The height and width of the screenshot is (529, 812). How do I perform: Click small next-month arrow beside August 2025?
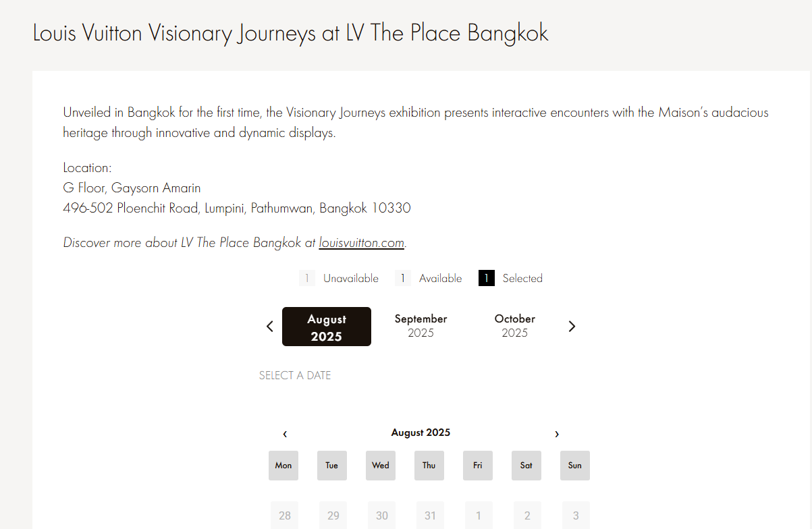[557, 434]
